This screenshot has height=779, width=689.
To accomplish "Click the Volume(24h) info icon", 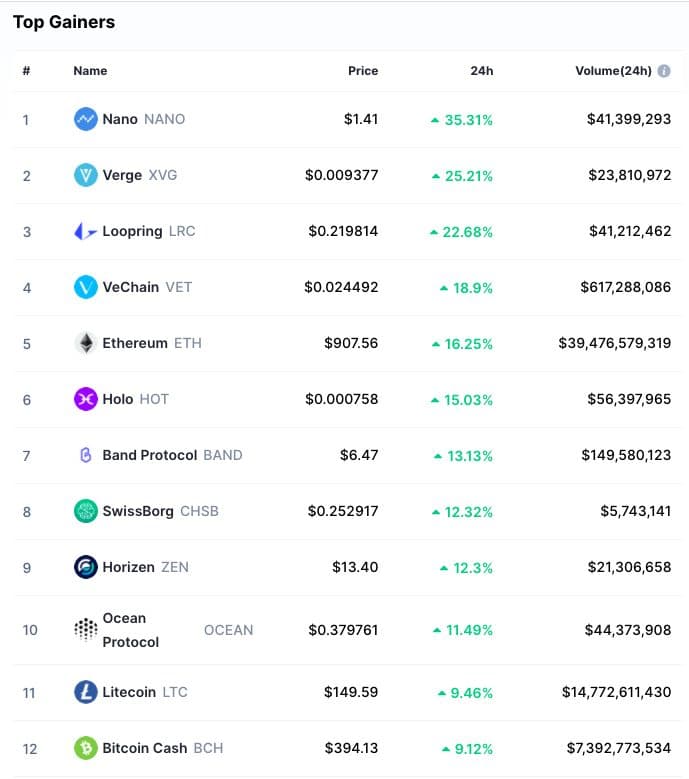I will 664,71.
